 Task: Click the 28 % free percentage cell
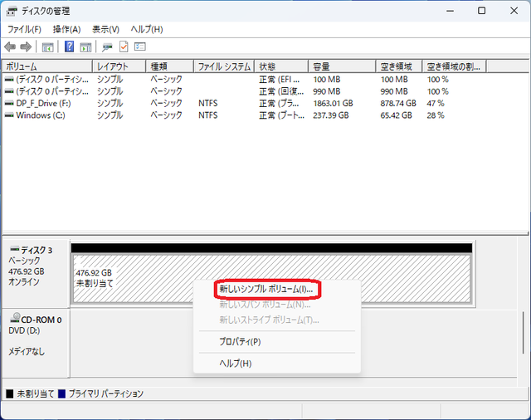click(x=436, y=115)
